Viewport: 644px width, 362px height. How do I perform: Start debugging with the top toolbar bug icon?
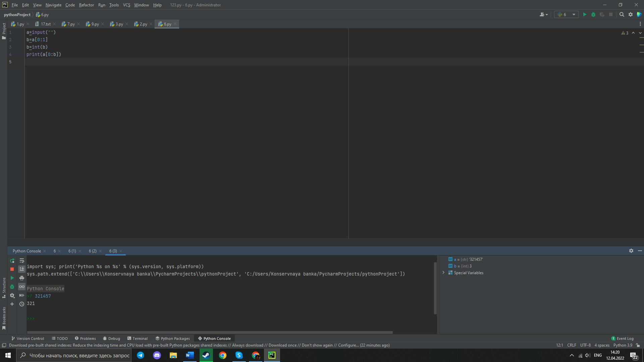coord(593,14)
